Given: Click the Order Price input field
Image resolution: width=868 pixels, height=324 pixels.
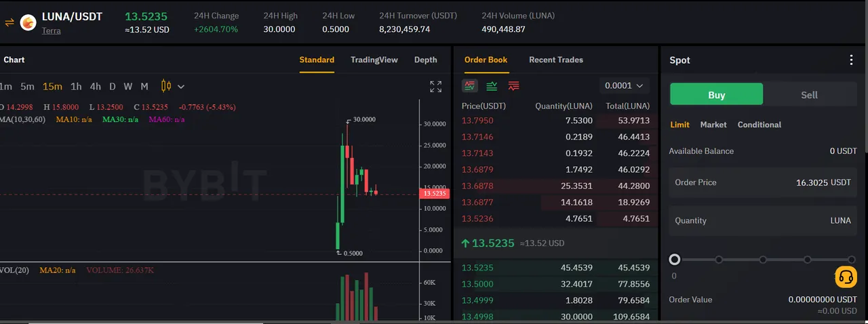Looking at the screenshot, I should point(763,182).
